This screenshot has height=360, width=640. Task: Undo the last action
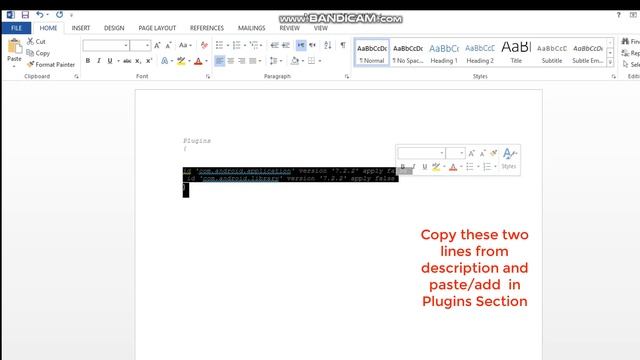coord(40,15)
